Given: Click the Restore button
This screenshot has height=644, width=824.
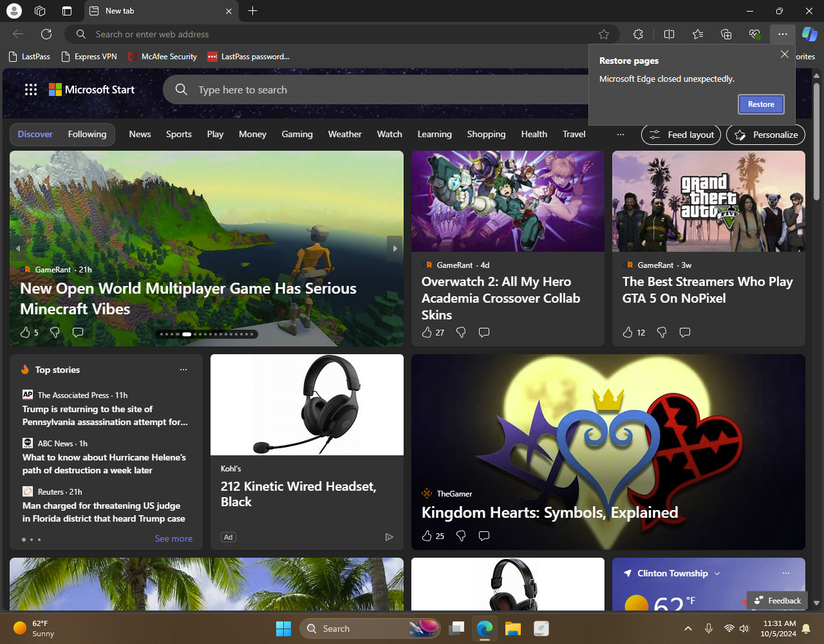Looking at the screenshot, I should (761, 104).
